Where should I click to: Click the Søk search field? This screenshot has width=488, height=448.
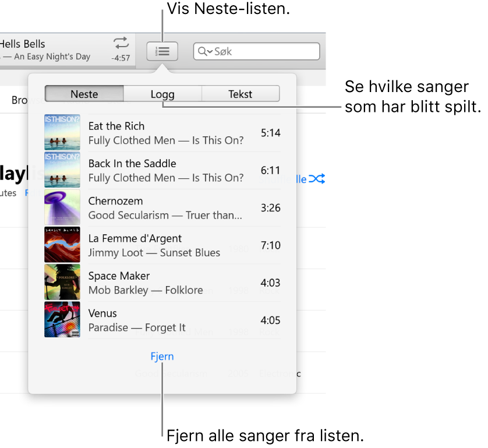click(256, 51)
